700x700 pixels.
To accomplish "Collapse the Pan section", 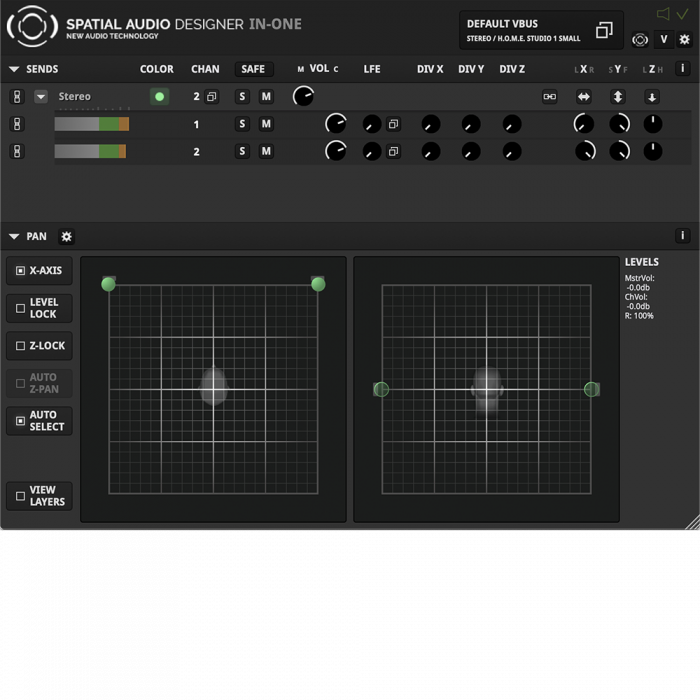I will [x=14, y=237].
